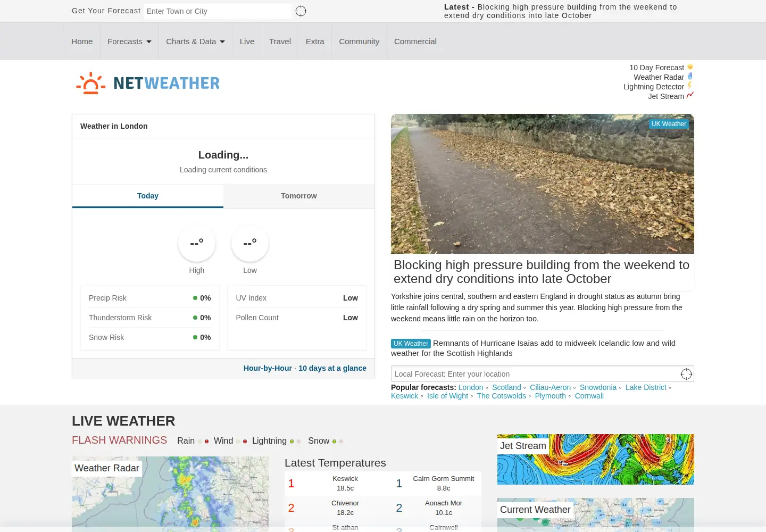Switch to the Tomorrow tab
This screenshot has width=766, height=532.
299,196
